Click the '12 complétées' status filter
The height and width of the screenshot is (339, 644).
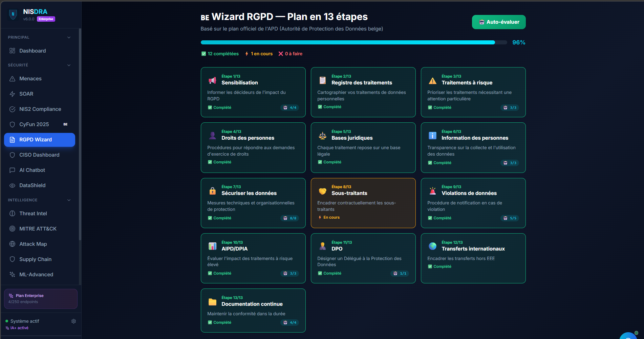pos(220,54)
